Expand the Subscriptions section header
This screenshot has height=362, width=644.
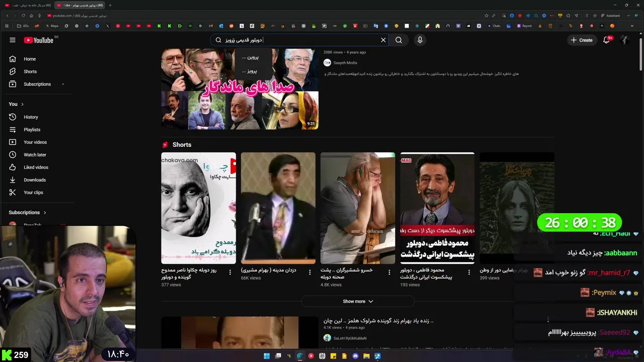(27, 213)
